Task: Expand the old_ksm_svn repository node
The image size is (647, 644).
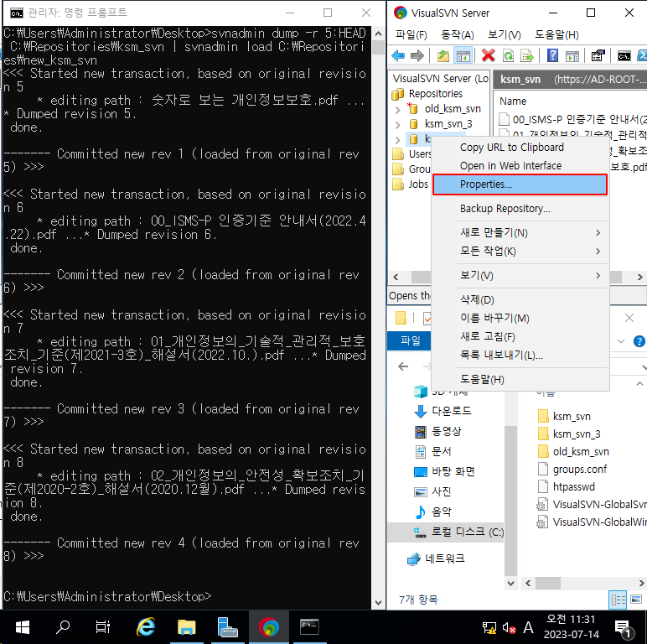Action: [397, 109]
